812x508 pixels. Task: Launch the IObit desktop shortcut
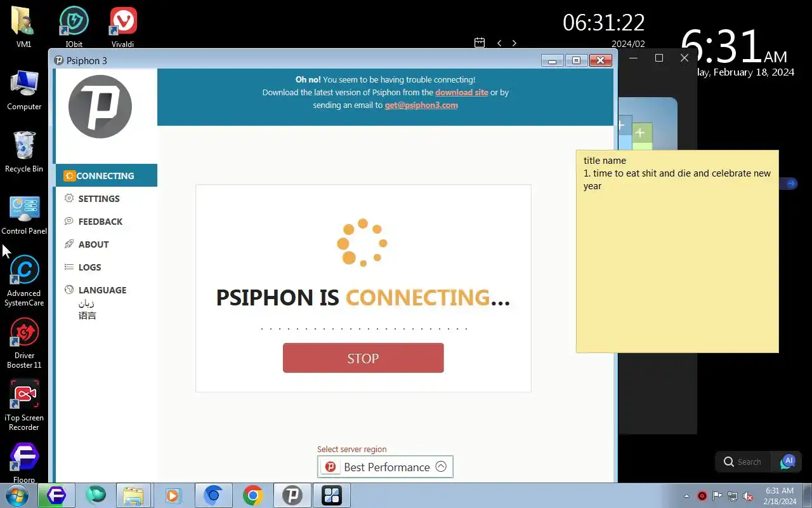[x=74, y=27]
